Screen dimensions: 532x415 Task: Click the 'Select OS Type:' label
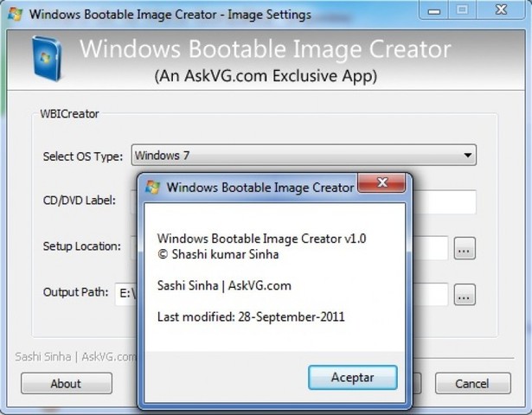click(83, 156)
